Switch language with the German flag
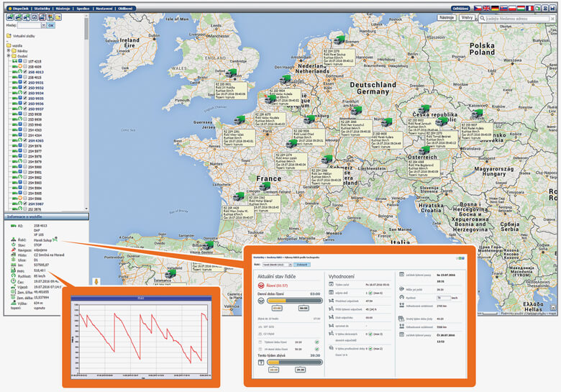 click(x=495, y=8)
